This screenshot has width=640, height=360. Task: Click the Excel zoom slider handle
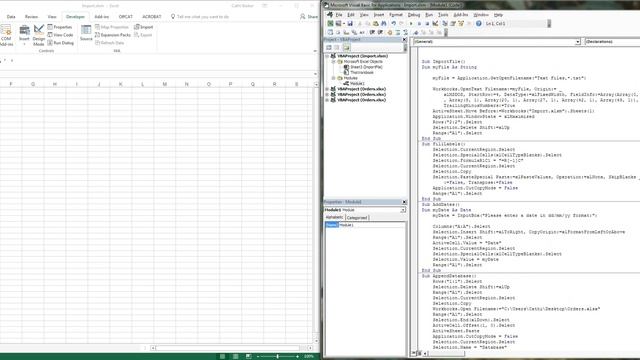pyautogui.click(x=278, y=356)
